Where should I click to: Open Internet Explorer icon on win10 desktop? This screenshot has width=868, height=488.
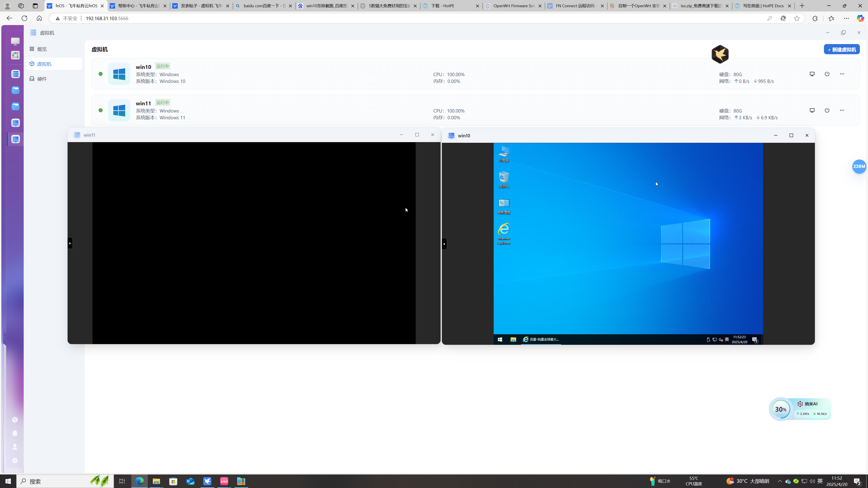point(504,230)
